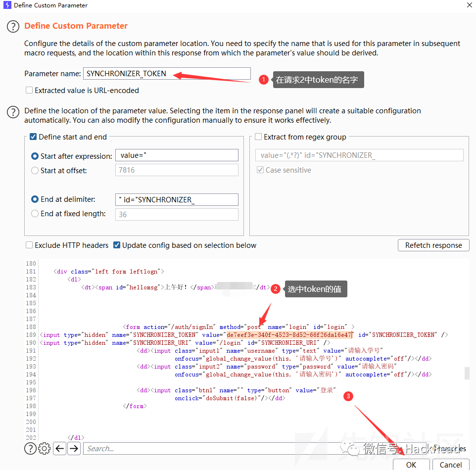Click the Parameter name input field
Screen dimensions: 476x470
[x=167, y=74]
